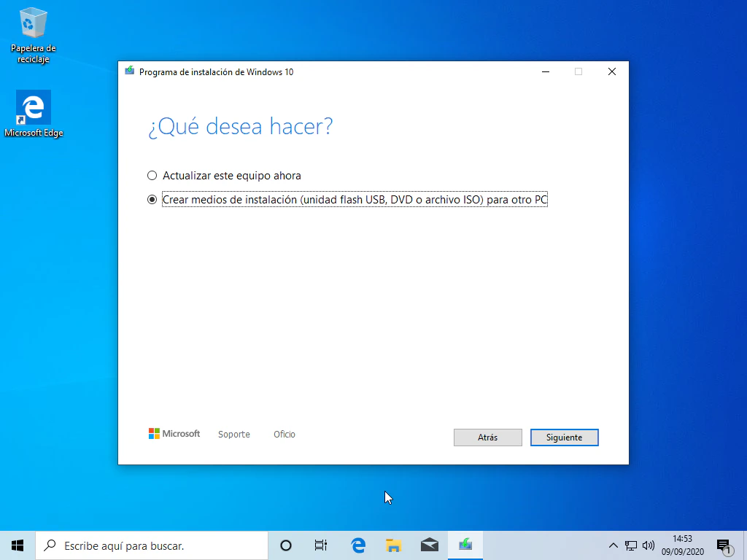Open Task View in the taskbar

(x=320, y=545)
